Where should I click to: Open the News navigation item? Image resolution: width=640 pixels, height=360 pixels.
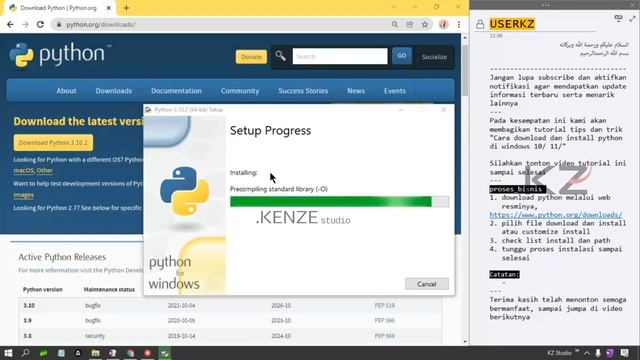click(x=356, y=91)
